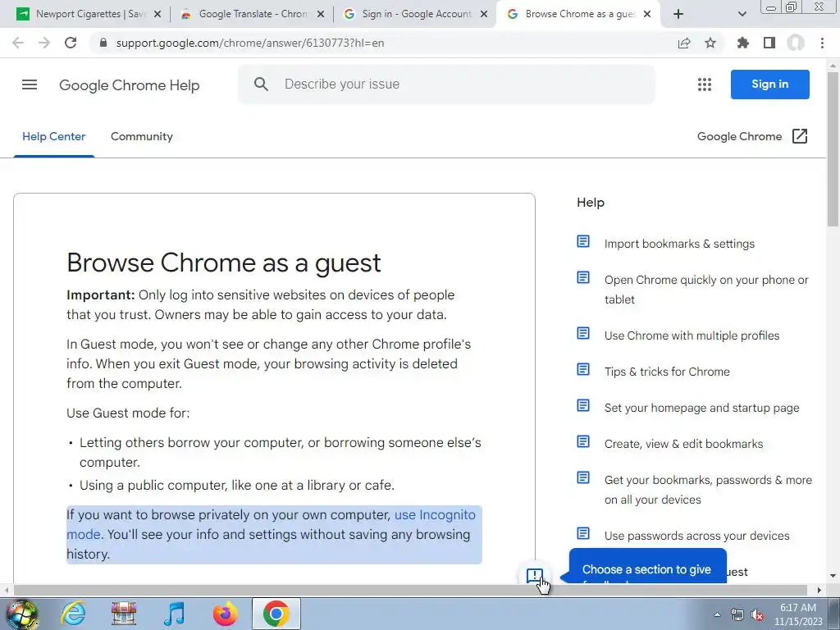The image size is (840, 630).
Task: Open the Google apps grid
Action: [x=705, y=84]
